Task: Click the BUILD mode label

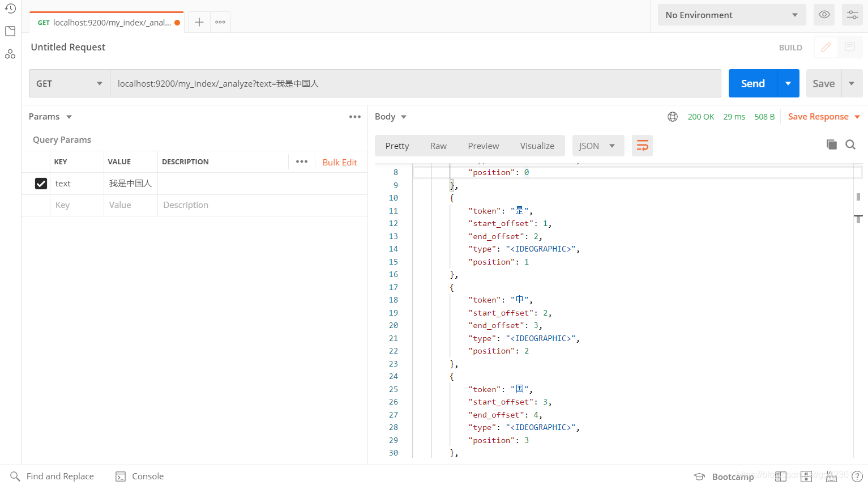Action: pos(790,48)
